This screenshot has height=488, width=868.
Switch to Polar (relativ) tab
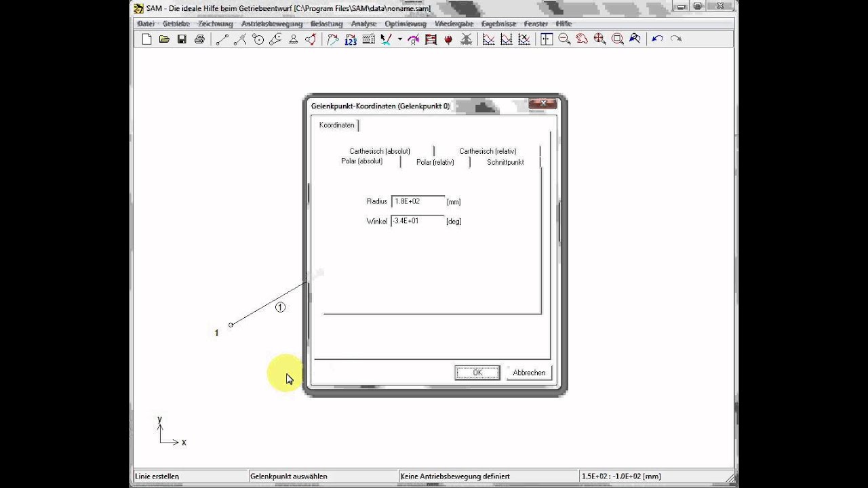(x=435, y=162)
